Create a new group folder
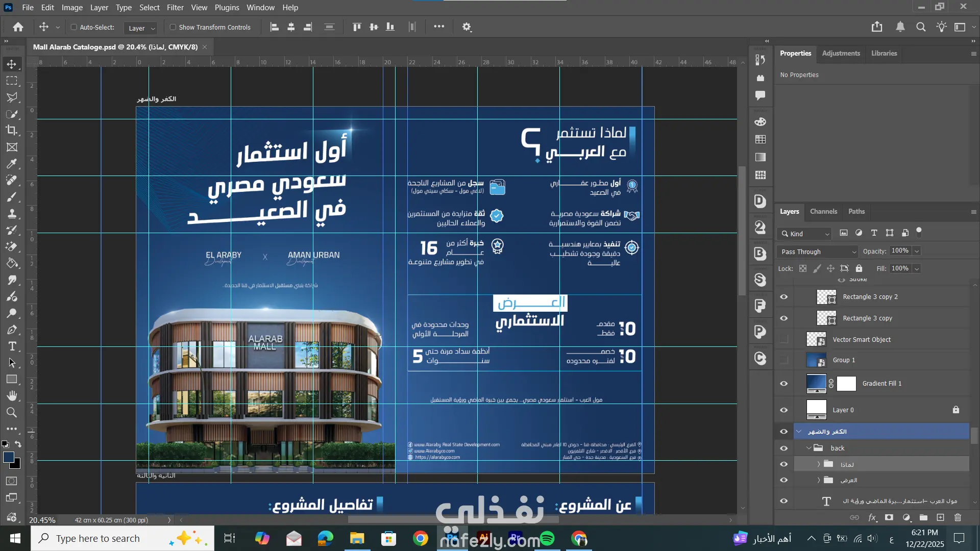The image size is (980, 551). coord(923,517)
